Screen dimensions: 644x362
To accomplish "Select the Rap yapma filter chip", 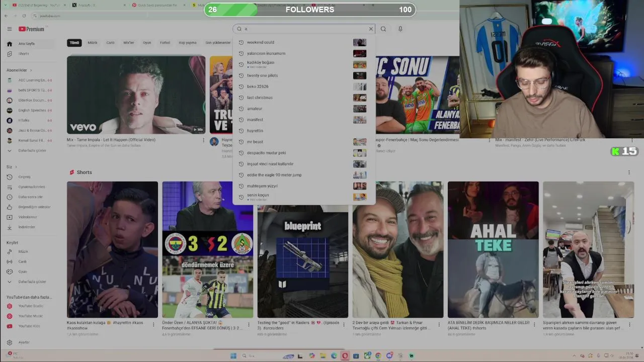I will (x=188, y=43).
